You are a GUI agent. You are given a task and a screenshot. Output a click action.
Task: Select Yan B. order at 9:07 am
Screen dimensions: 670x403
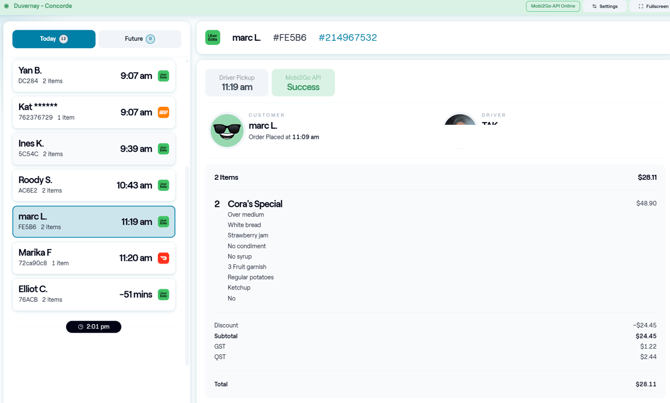(x=94, y=76)
